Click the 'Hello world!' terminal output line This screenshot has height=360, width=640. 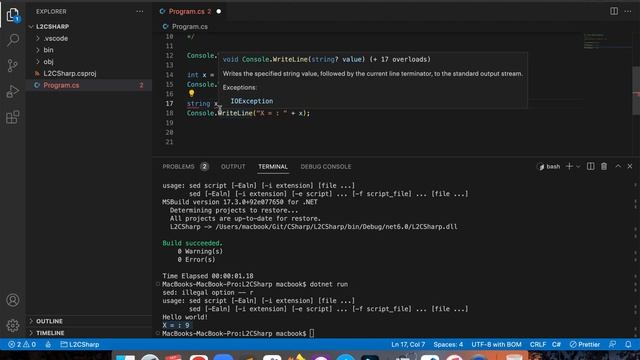(x=185, y=317)
